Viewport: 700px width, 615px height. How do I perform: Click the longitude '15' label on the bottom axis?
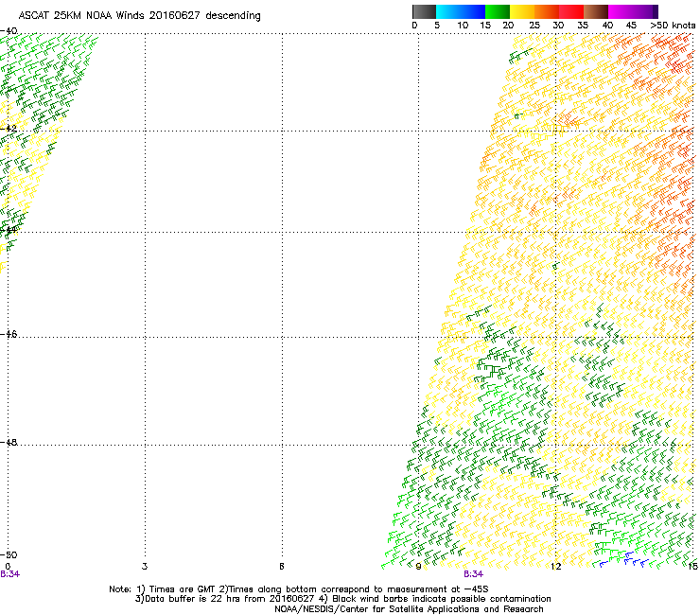coord(692,567)
